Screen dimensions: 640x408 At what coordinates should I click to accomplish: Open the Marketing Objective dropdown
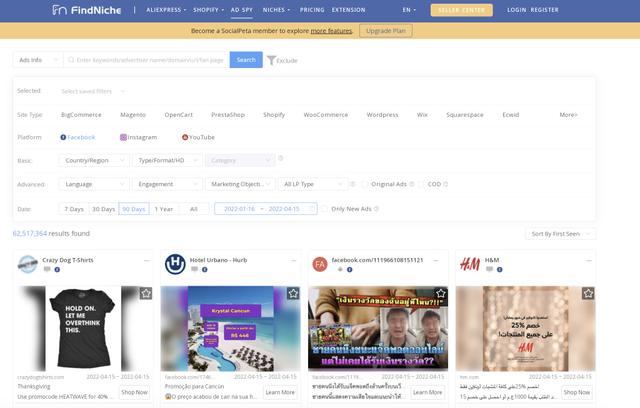pyautogui.click(x=240, y=184)
